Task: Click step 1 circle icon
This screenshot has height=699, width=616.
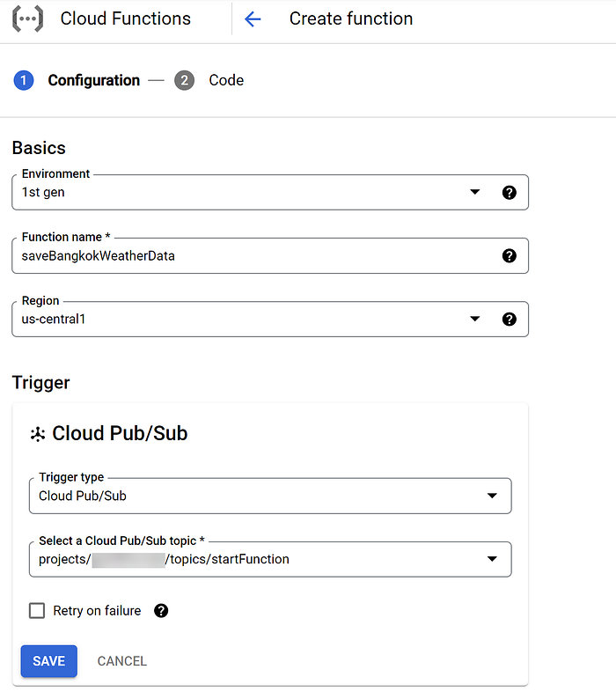Action: (24, 81)
